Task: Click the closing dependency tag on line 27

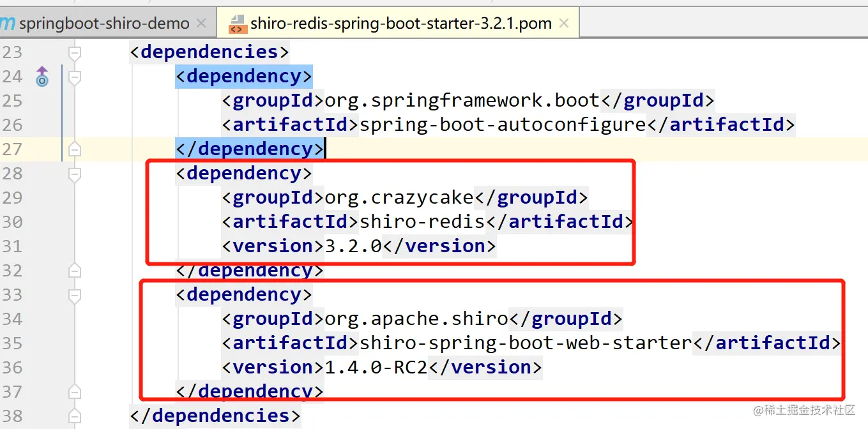Action: tap(250, 149)
